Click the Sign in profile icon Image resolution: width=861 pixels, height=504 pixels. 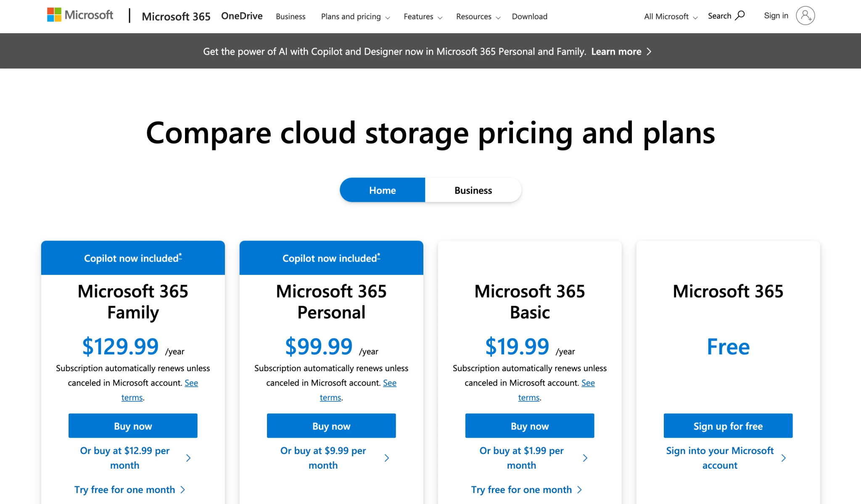coord(805,16)
